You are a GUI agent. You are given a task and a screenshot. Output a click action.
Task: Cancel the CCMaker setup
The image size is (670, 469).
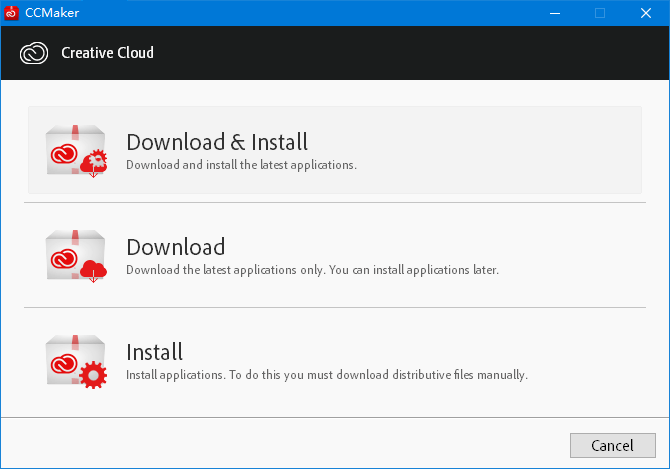click(x=612, y=446)
